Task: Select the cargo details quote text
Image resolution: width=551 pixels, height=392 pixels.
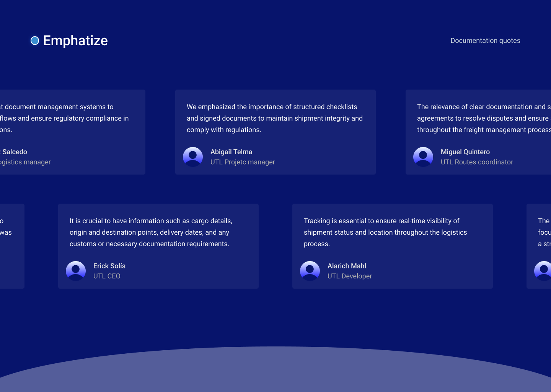Action: tap(151, 232)
